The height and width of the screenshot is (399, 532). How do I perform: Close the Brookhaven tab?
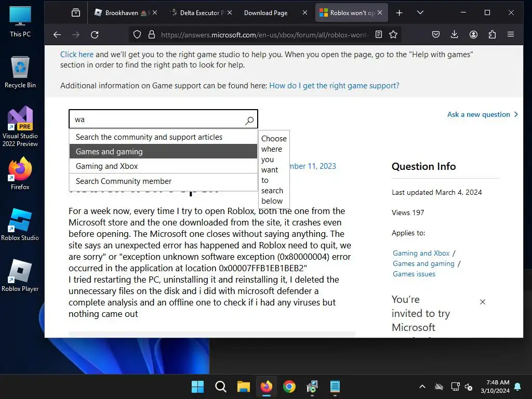tap(155, 12)
